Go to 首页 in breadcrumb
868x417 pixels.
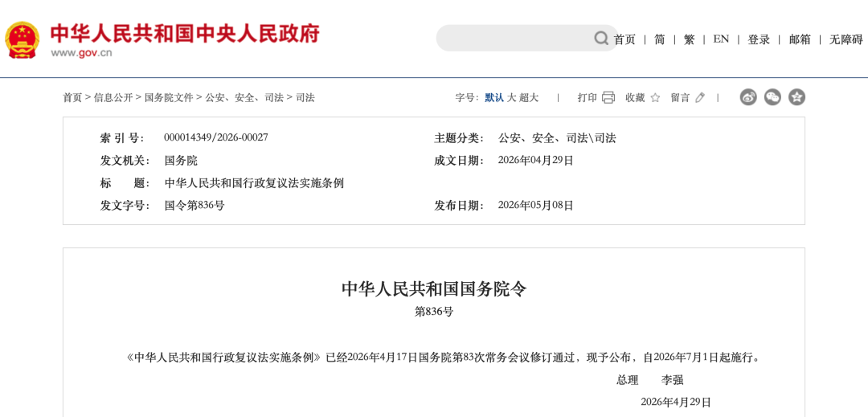[x=72, y=98]
